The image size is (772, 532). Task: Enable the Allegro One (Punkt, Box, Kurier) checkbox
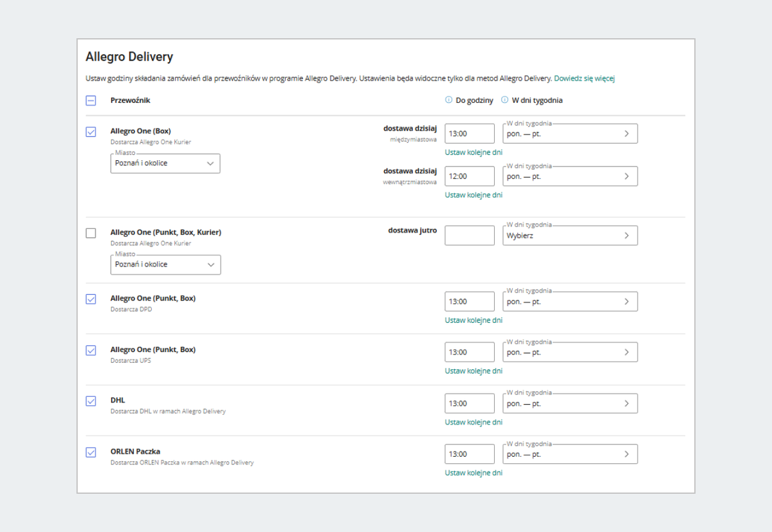pos(91,233)
